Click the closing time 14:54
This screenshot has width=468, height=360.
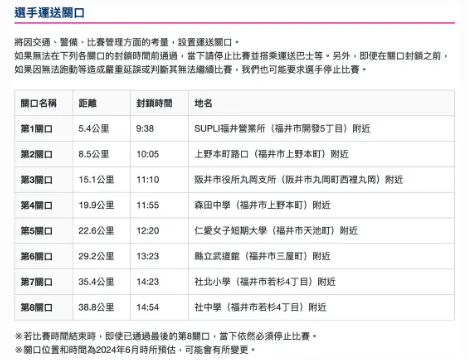point(148,307)
